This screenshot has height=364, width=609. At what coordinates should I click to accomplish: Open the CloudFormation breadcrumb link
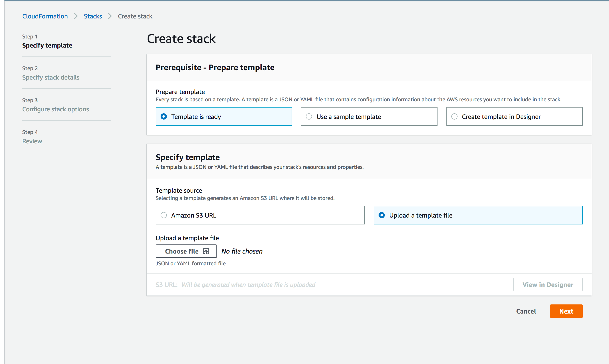click(45, 16)
